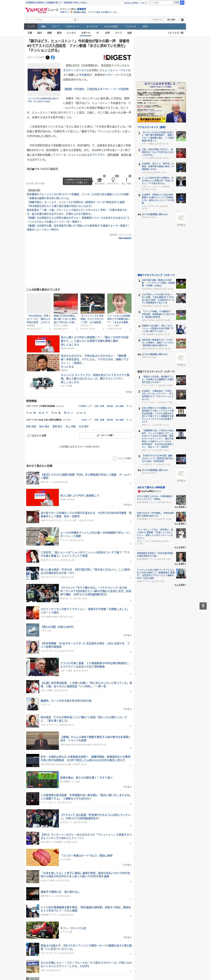React with the わかりやすい lightbulb icon
The width and height of the screenshot is (210, 980).
(113, 180)
